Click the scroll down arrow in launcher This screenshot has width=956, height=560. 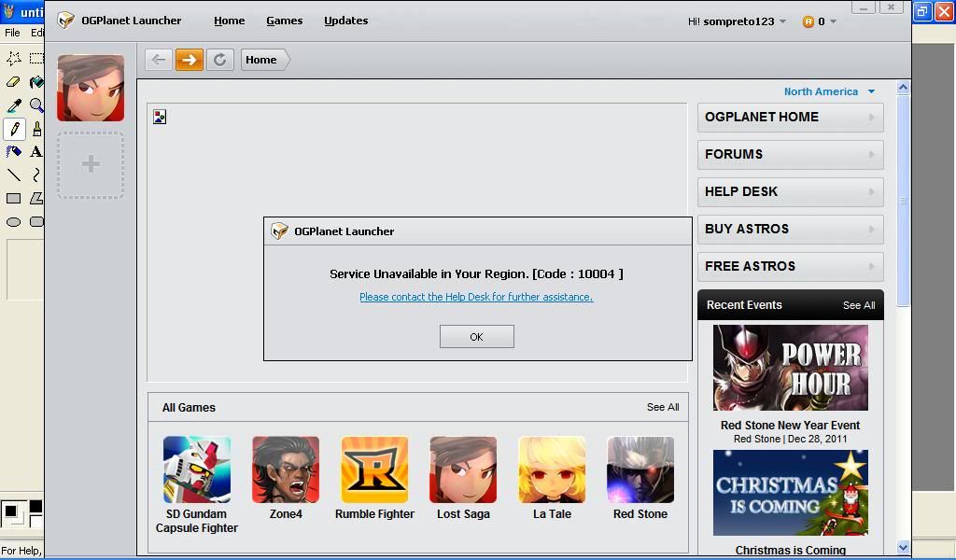coord(903,547)
